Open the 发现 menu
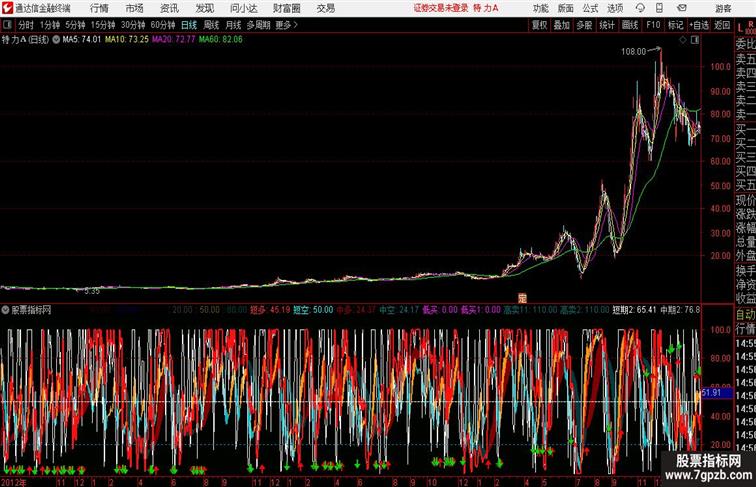The image size is (756, 487). coord(204,8)
